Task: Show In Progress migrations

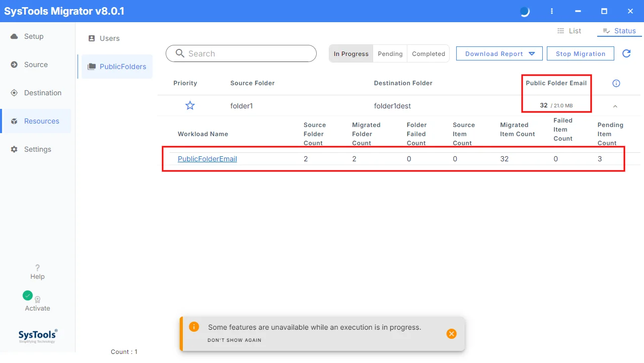Action: point(351,53)
